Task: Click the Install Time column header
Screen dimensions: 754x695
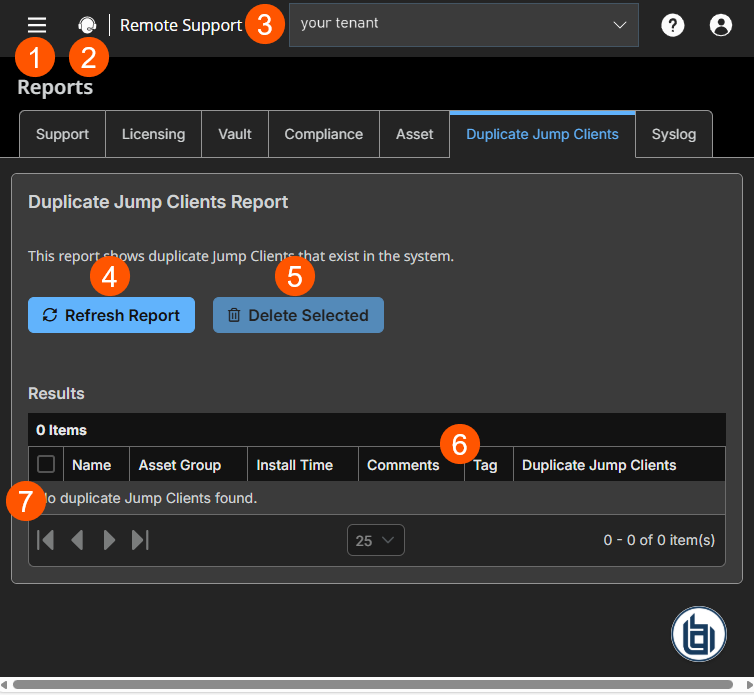Action: [303, 465]
